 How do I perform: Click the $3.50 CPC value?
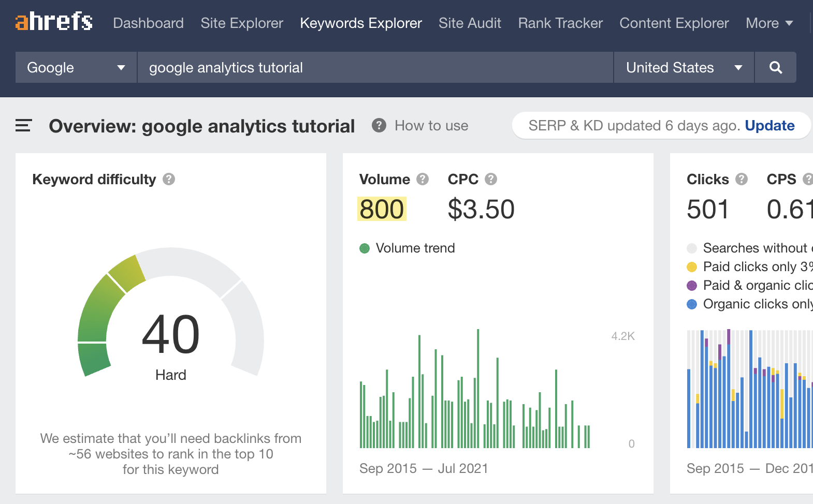click(x=481, y=209)
